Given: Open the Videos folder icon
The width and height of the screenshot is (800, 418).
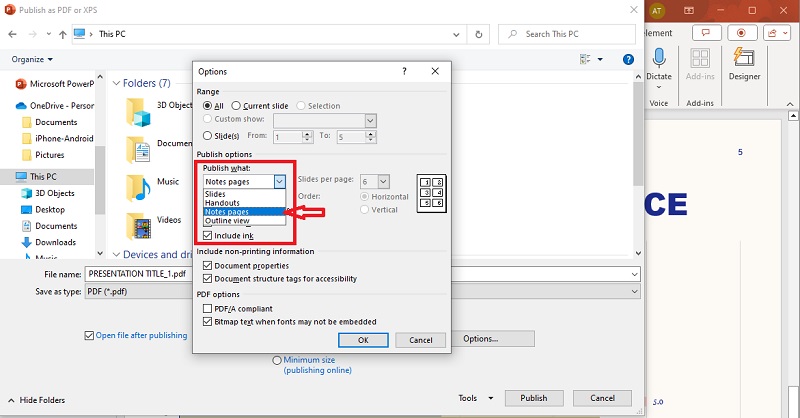Looking at the screenshot, I should [138, 226].
